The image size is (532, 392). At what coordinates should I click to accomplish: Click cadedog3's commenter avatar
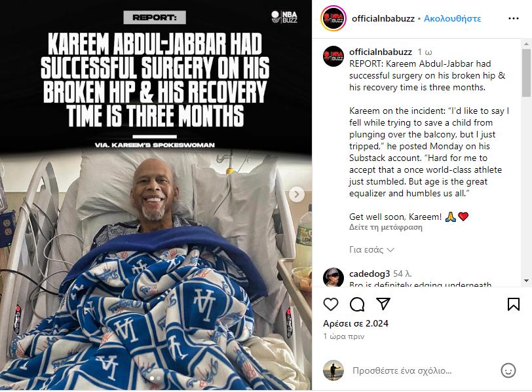pos(333,277)
